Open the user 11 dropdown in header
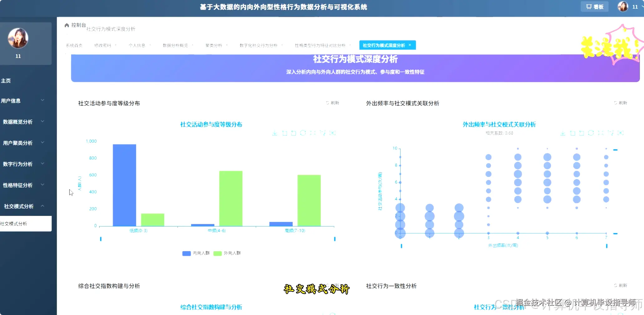Screen dimensions: 644x315 [x=637, y=7]
